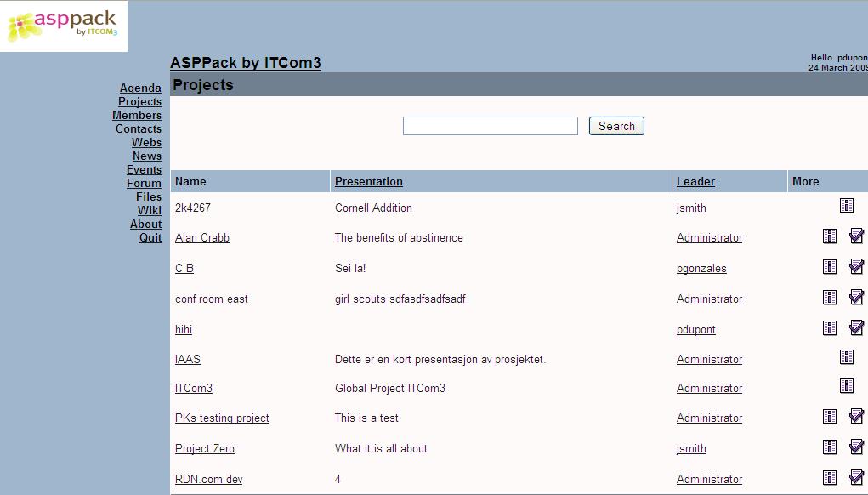This screenshot has width=868, height=495.
Task: Open the info icon for IAAS project
Action: [847, 356]
